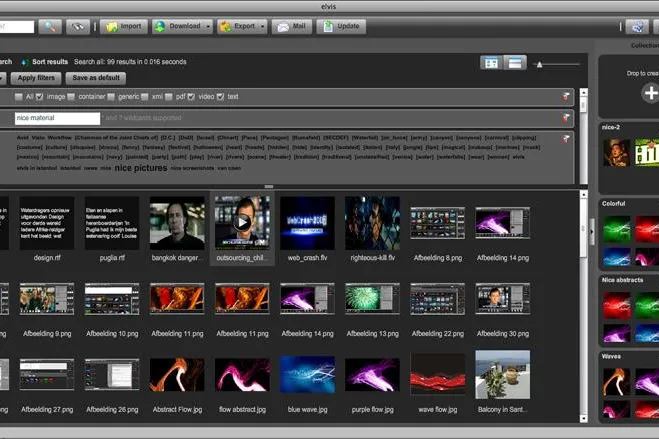This screenshot has width=659, height=439.
Task: Click the Import toolbar button
Action: (x=124, y=26)
